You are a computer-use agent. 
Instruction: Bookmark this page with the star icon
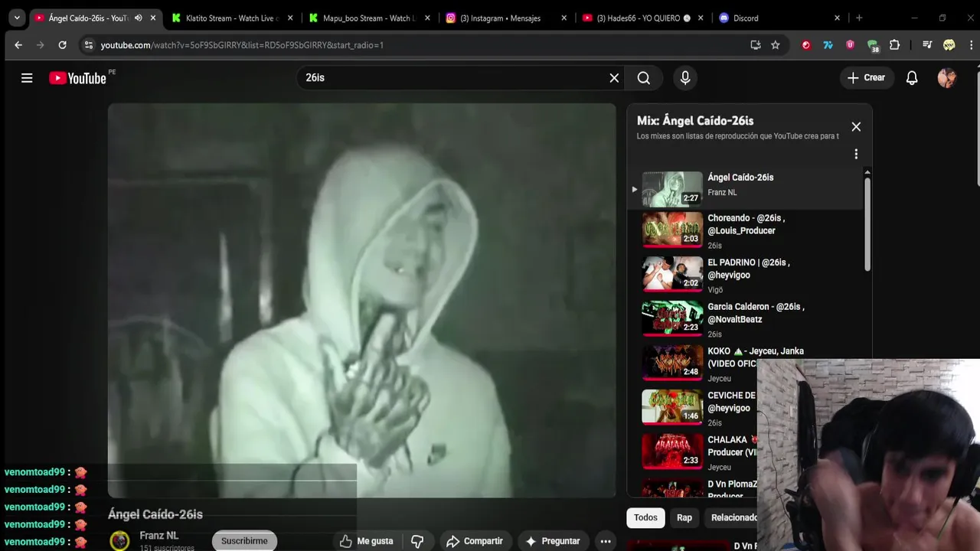pos(776,45)
